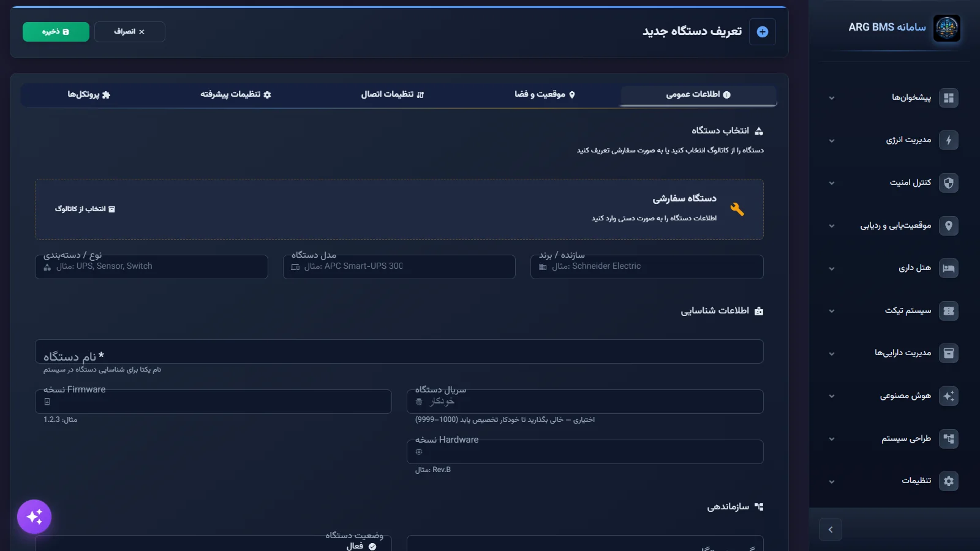The width and height of the screenshot is (980, 551).
Task: Expand the پیشخوان‌ها menu chevron
Action: tap(832, 98)
